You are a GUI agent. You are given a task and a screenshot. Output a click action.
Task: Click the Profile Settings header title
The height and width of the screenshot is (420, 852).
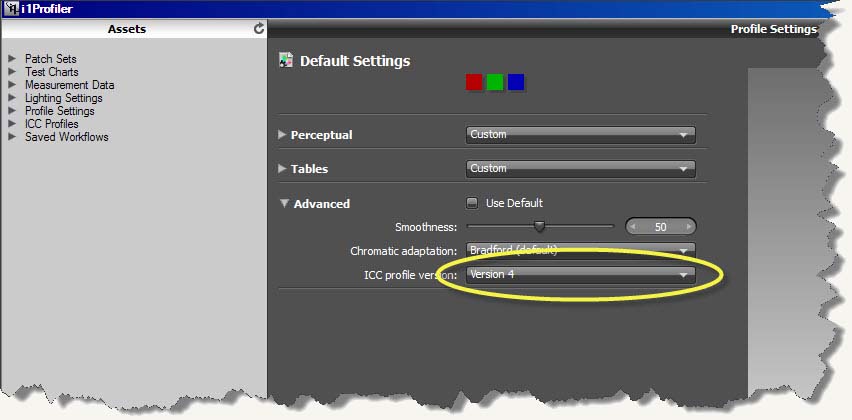[x=774, y=29]
